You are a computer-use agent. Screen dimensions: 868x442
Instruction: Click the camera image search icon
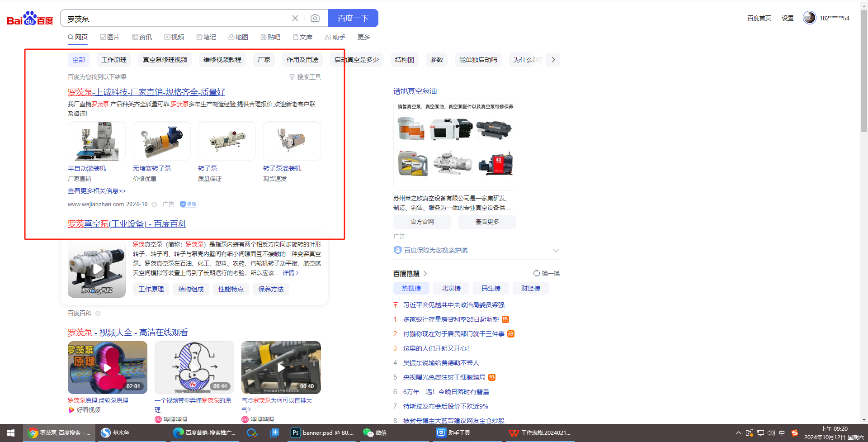315,18
